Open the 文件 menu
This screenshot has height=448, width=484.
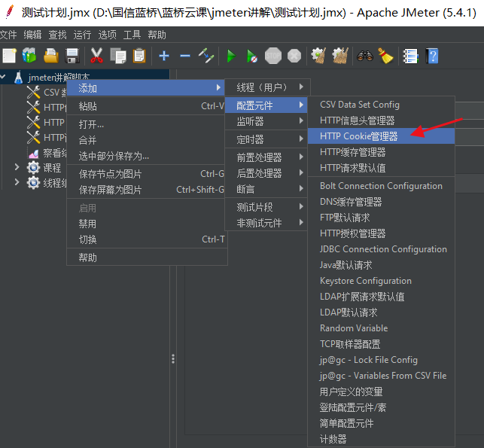(x=8, y=35)
